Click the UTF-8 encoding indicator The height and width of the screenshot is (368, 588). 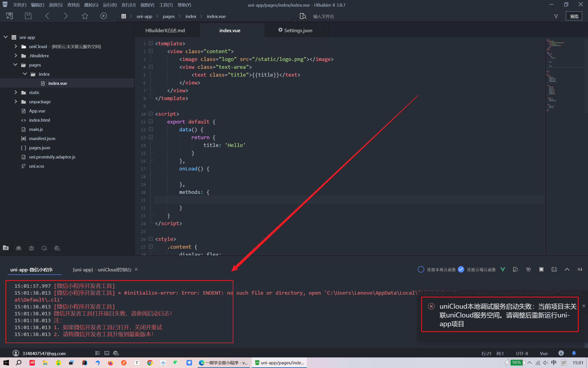point(522,354)
